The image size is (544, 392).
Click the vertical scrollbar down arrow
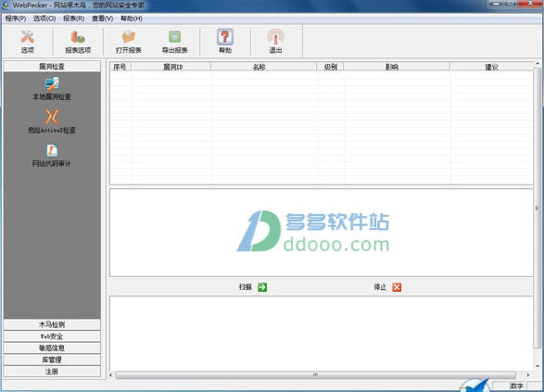tap(538, 366)
